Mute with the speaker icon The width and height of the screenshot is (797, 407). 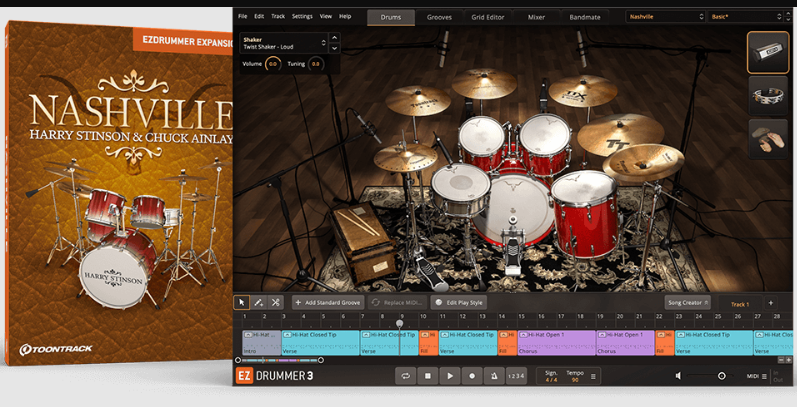tap(678, 376)
